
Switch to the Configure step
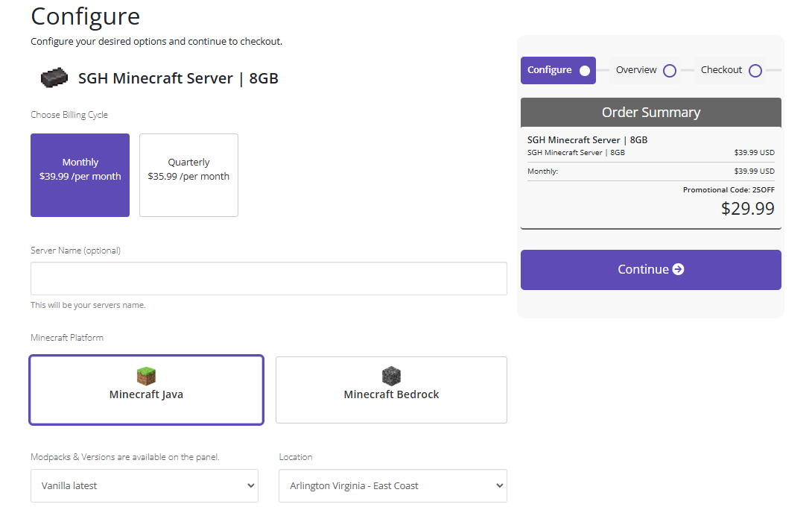(558, 70)
